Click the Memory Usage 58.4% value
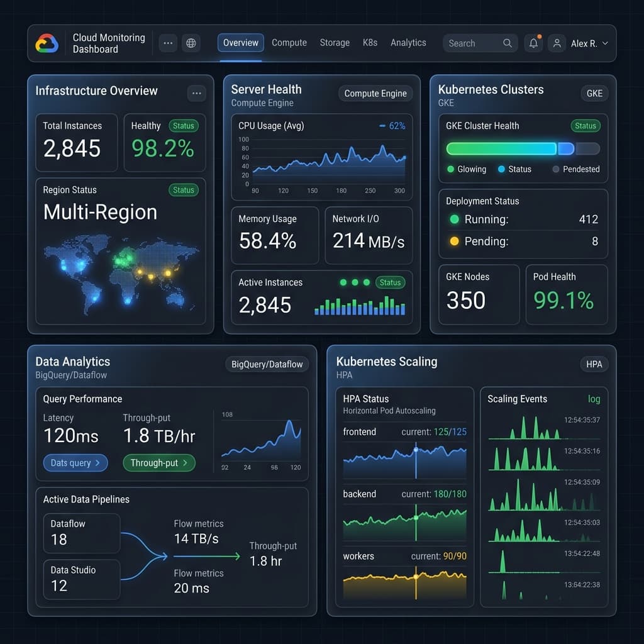The image size is (644, 644). pos(267,241)
